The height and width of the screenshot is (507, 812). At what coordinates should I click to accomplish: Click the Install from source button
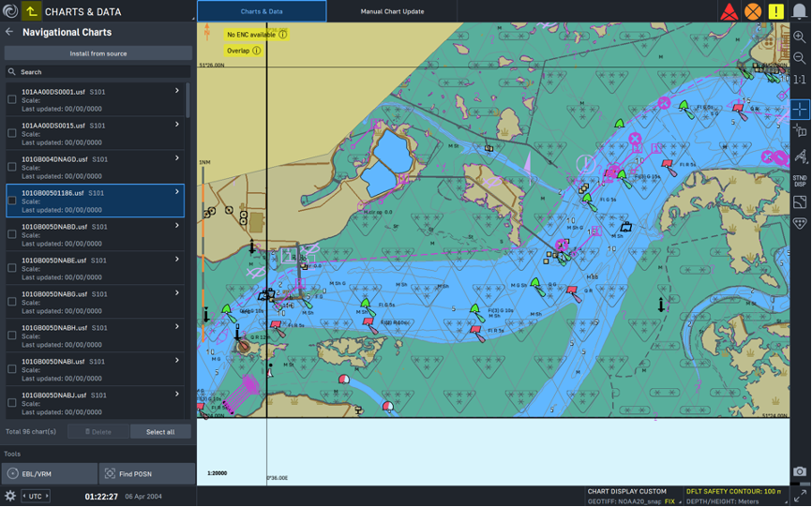(98, 53)
